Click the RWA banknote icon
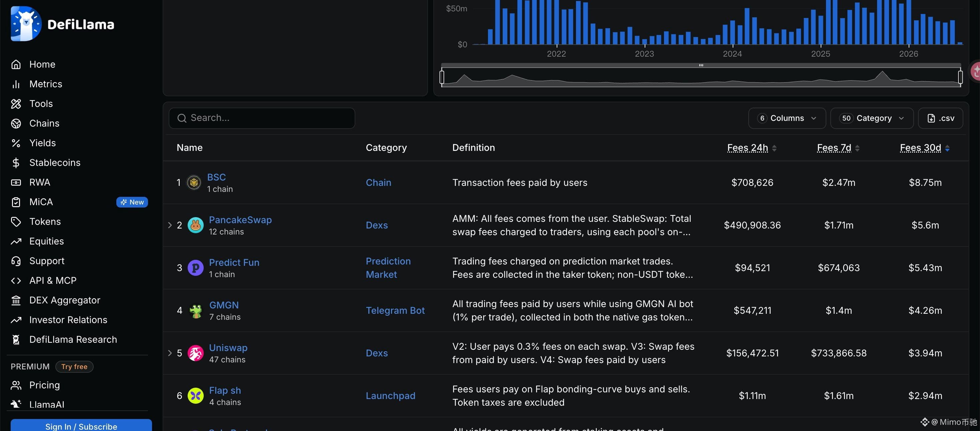980x431 pixels. (16, 183)
